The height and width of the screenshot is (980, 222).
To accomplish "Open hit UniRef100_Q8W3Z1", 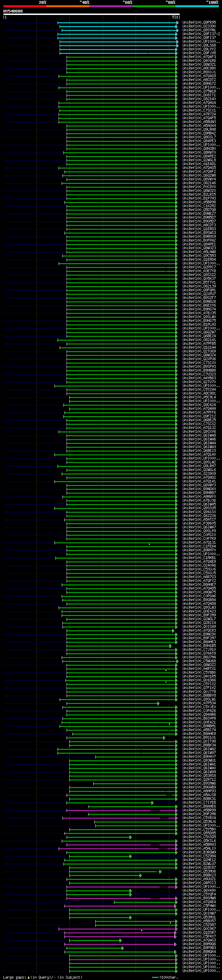I will pyautogui.click(x=199, y=64).
